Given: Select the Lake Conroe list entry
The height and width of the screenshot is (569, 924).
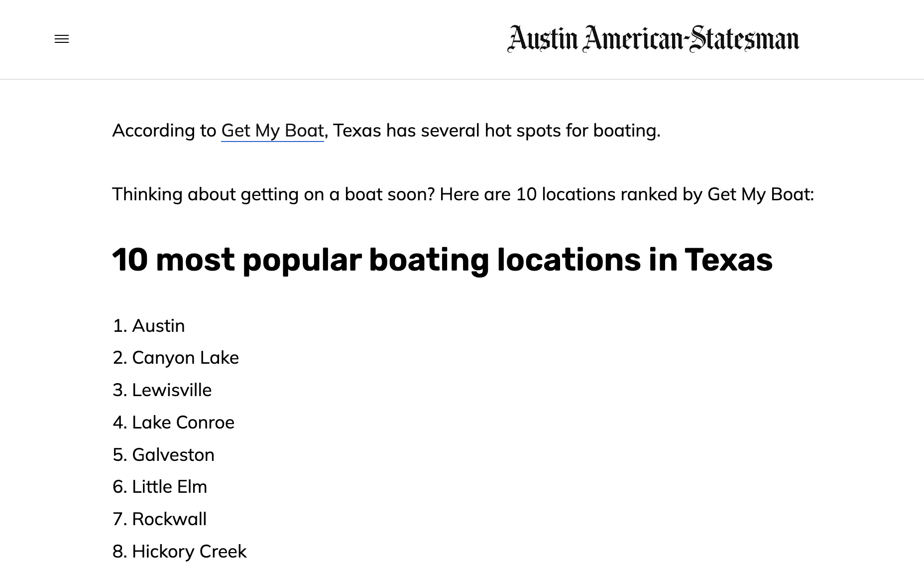Looking at the screenshot, I should point(183,423).
